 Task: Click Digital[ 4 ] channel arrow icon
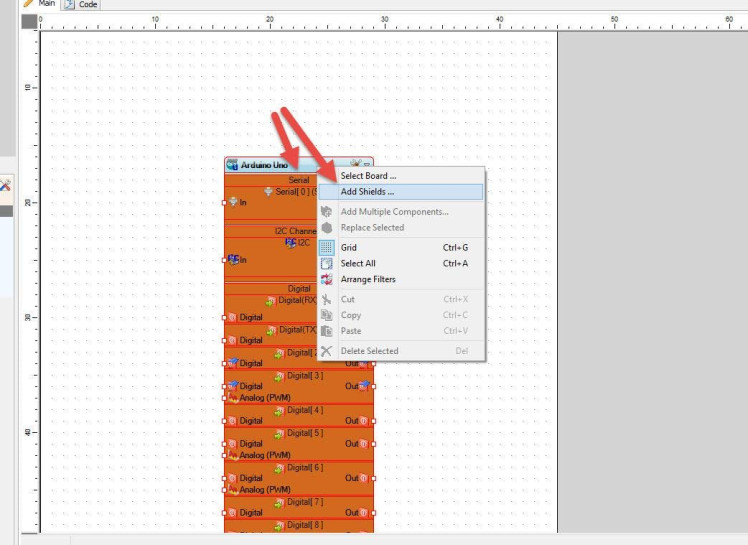279,410
